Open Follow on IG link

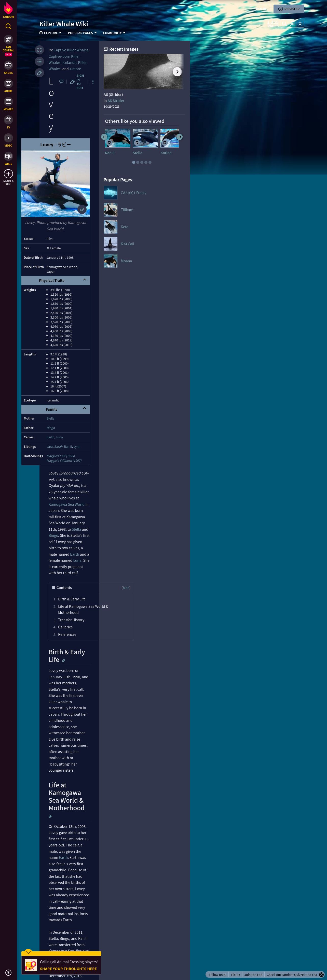[217, 975]
